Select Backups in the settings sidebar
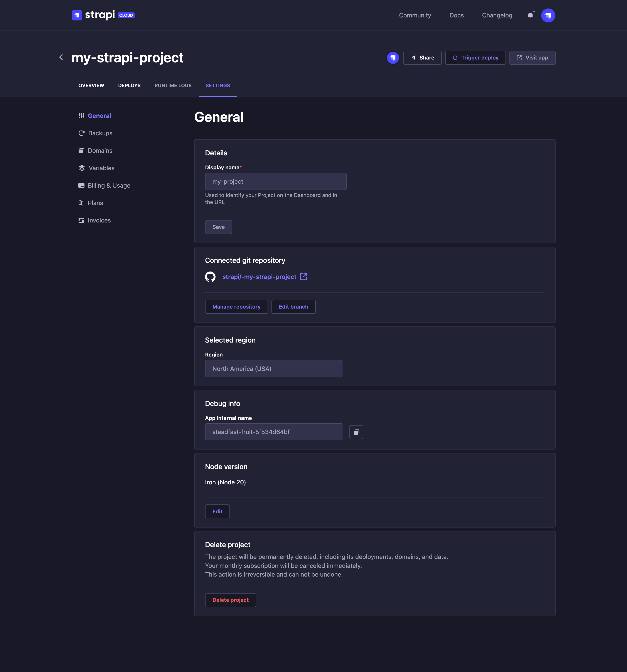The image size is (627, 672). (100, 133)
